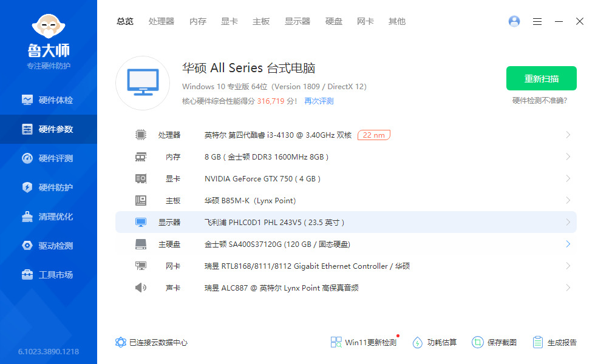The height and width of the screenshot is (364, 595).
Task: Expand the 主硬盘 row blue chevron
Action: click(x=568, y=244)
